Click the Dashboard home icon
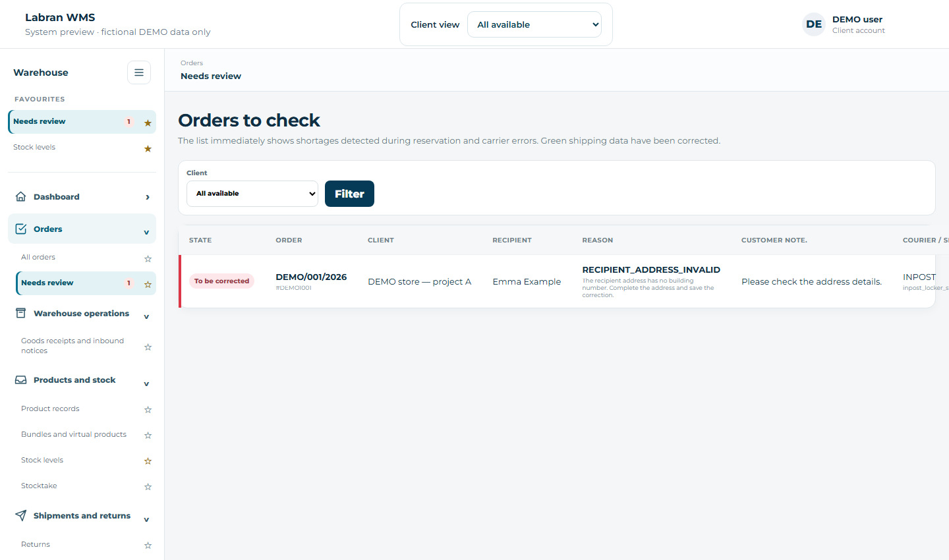The height and width of the screenshot is (560, 949). click(21, 196)
